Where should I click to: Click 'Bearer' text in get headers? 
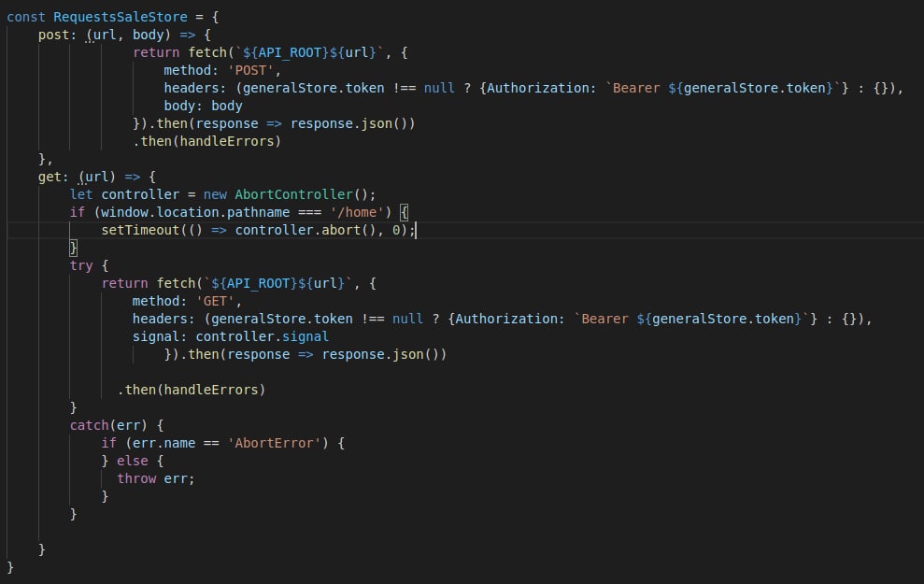point(604,319)
